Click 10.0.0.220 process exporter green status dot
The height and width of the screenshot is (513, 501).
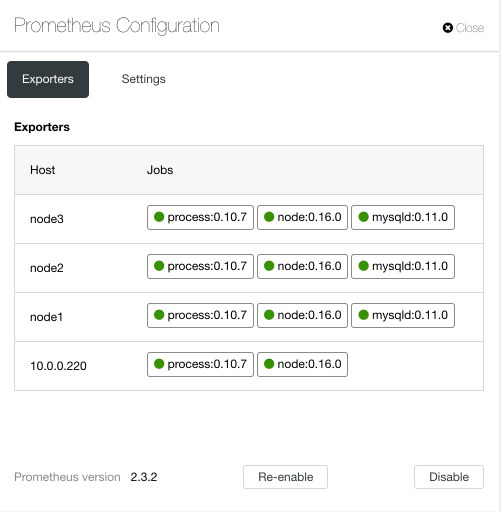(159, 364)
